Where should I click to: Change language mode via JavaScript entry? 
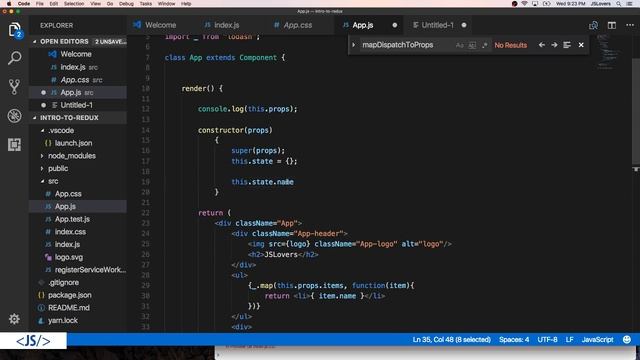pyautogui.click(x=597, y=340)
